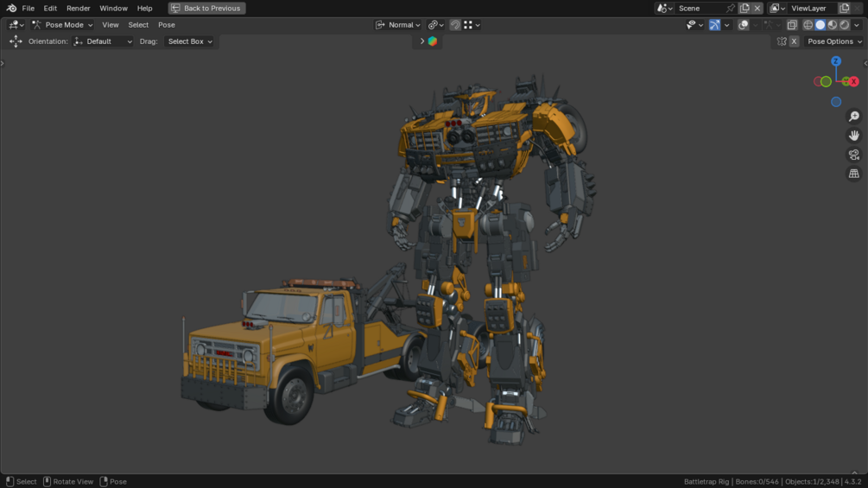Viewport: 868px width, 488px height.
Task: Open the Normal transform orientation dropdown
Action: tap(398, 25)
